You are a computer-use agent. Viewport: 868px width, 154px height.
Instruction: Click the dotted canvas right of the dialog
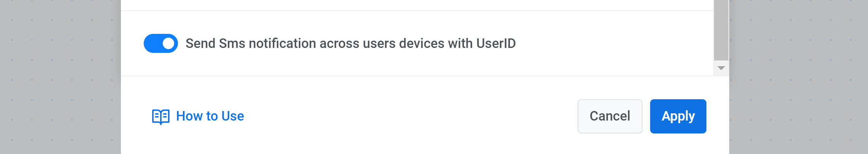click(798, 76)
